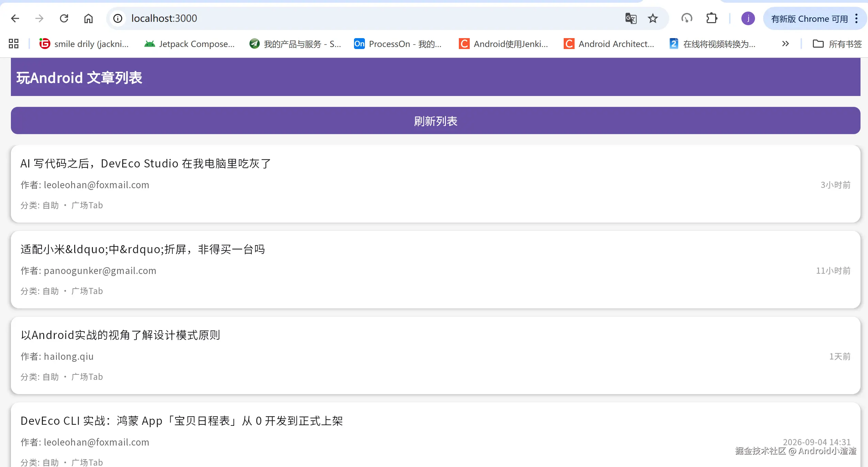Screen dimensions: 868x467
Task: Open the Jetpack Compose bookmark
Action: [189, 44]
